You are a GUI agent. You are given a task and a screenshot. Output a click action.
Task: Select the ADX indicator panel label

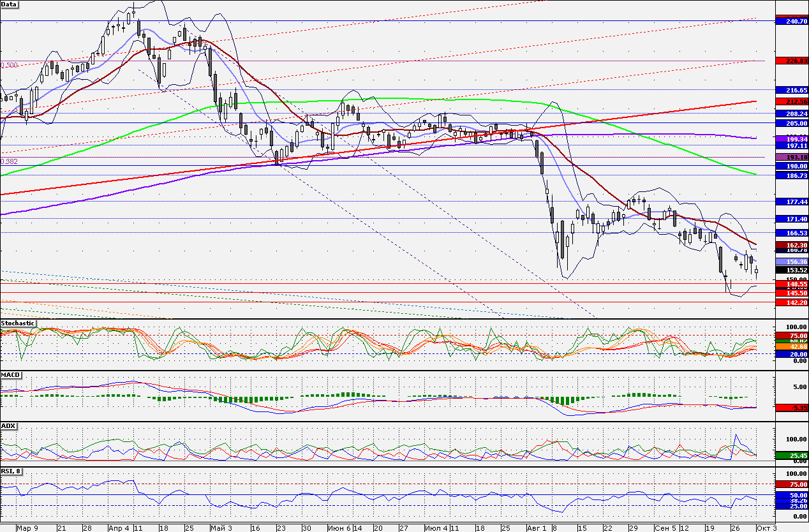[8, 424]
